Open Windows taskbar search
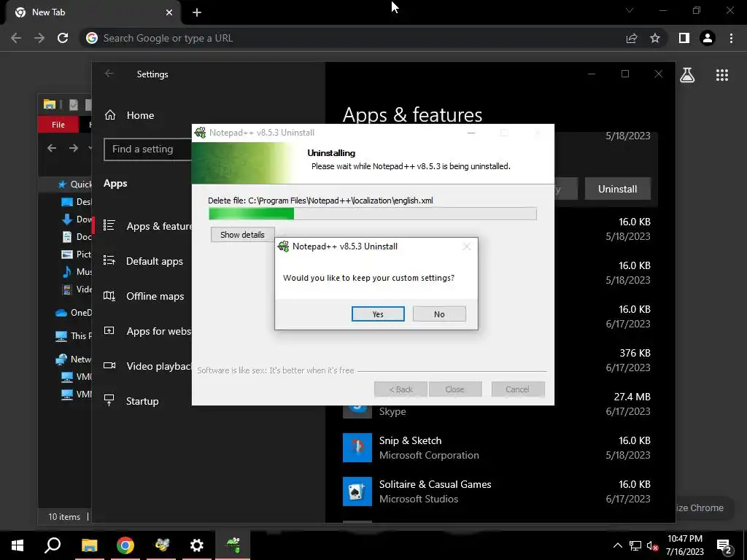Viewport: 747px width, 560px height. [x=53, y=545]
